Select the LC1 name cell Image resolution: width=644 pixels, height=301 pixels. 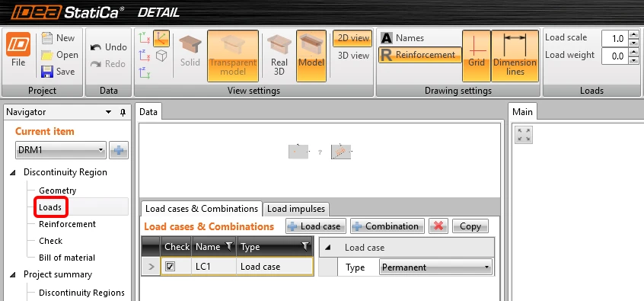coord(214,267)
